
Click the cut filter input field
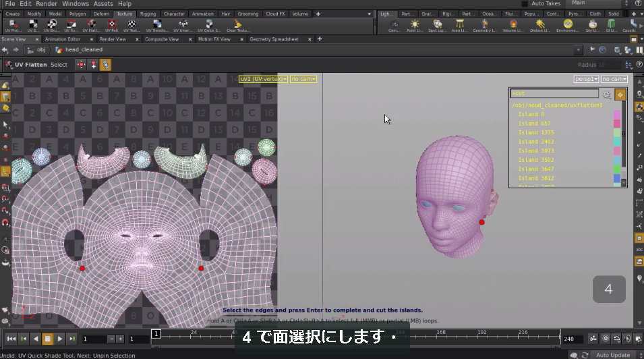(554, 93)
